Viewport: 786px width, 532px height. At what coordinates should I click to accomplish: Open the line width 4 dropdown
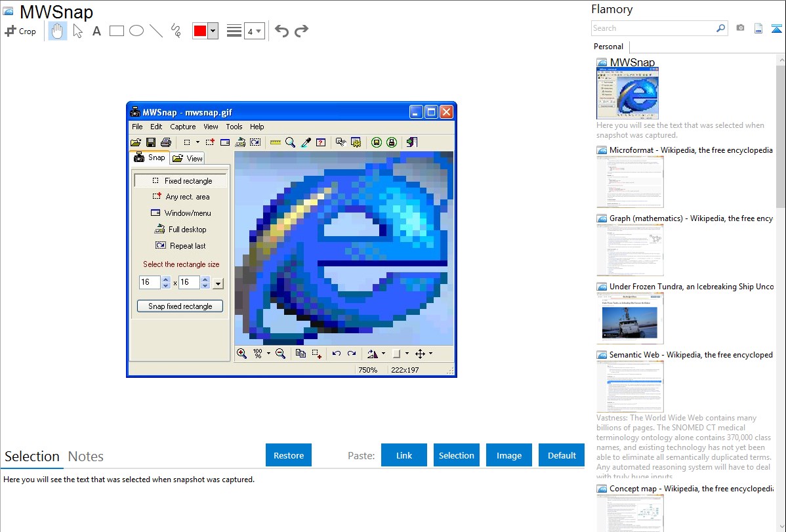click(x=255, y=31)
